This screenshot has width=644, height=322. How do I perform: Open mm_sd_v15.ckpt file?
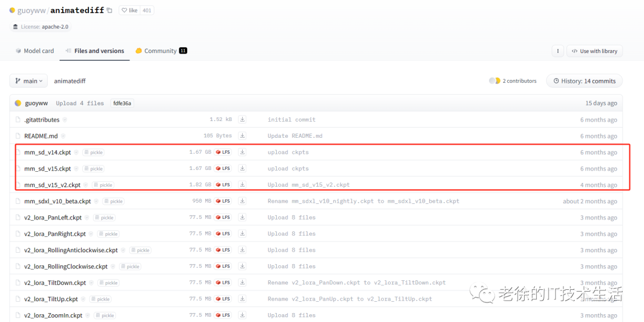pos(48,168)
